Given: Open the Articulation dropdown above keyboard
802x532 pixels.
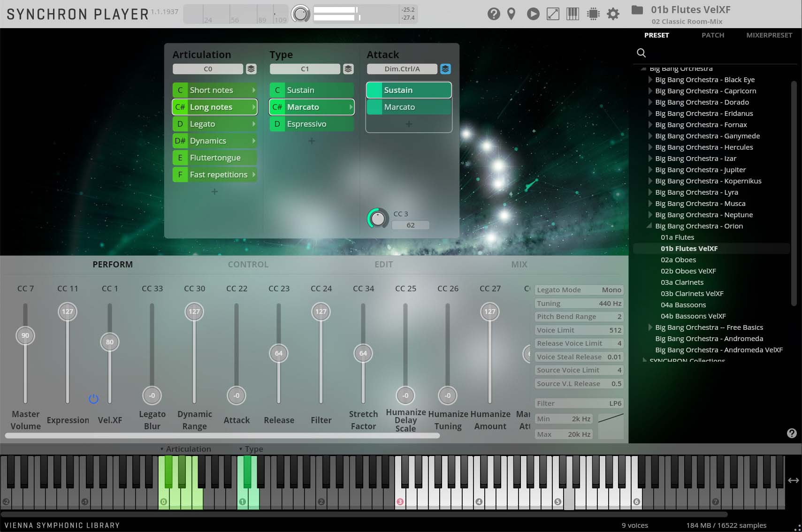Looking at the screenshot, I should point(185,449).
